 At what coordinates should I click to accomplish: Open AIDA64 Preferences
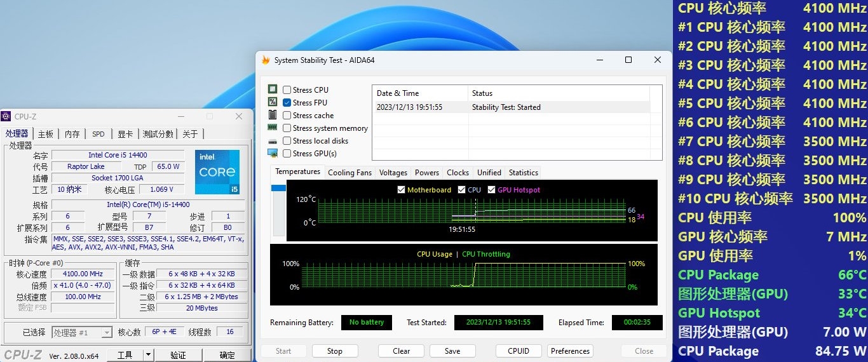570,351
